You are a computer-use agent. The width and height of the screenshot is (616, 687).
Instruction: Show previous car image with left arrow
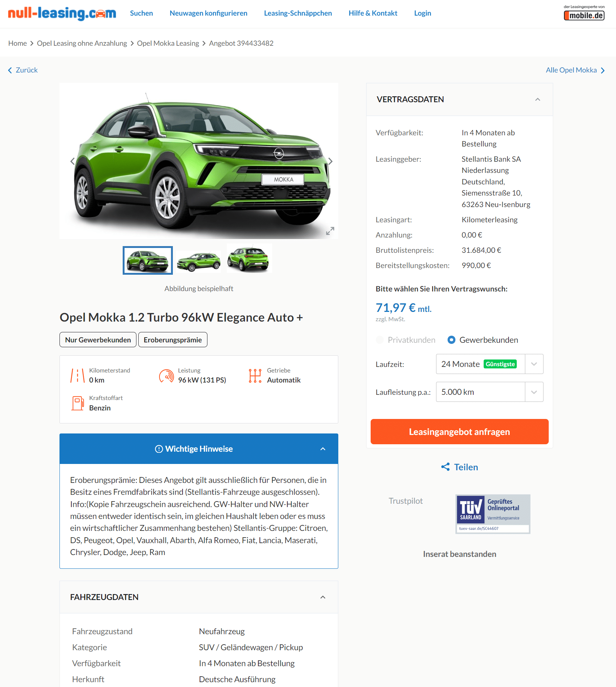pyautogui.click(x=72, y=161)
